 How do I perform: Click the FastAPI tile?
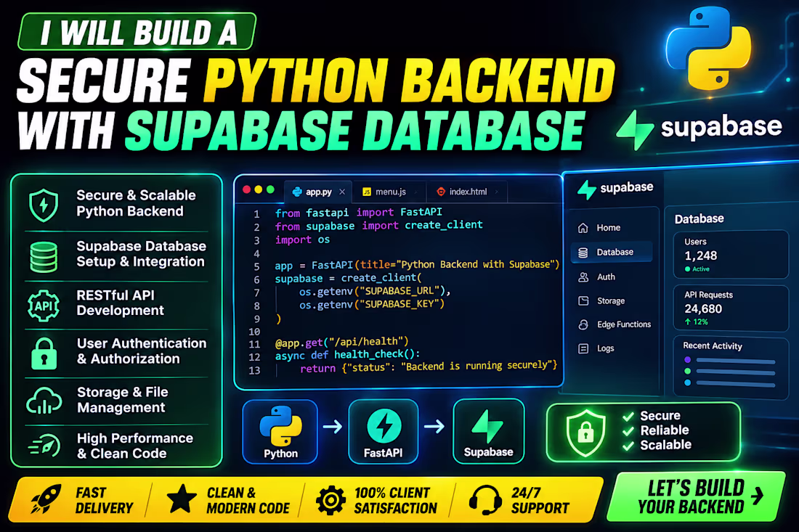pyautogui.click(x=384, y=432)
